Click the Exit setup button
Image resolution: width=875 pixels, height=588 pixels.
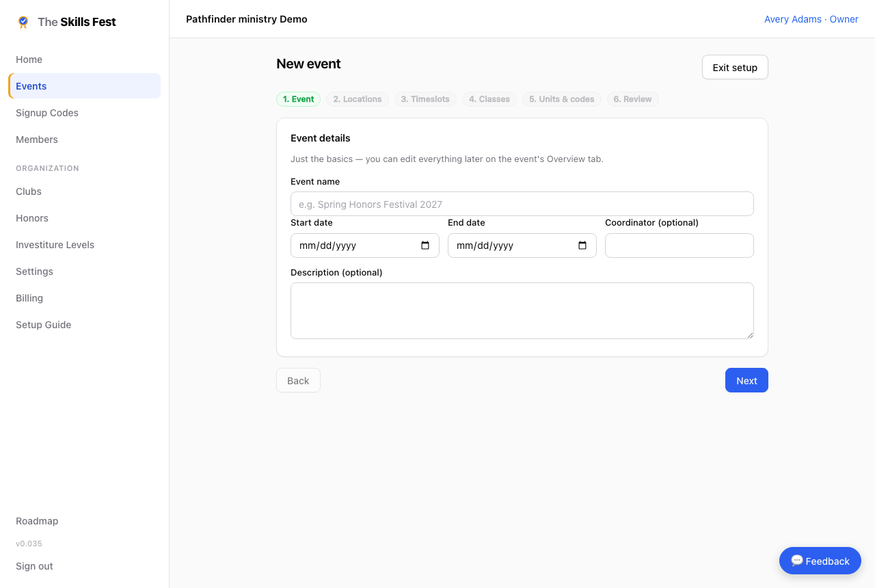(735, 67)
